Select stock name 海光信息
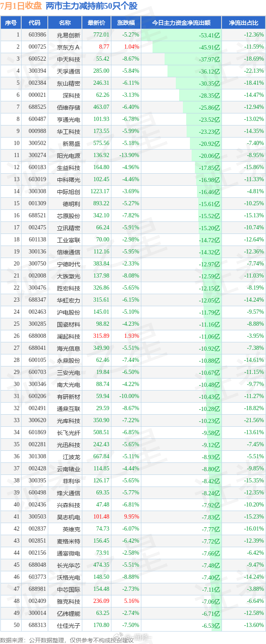Viewport: 266px width, 644px height. pos(69,348)
